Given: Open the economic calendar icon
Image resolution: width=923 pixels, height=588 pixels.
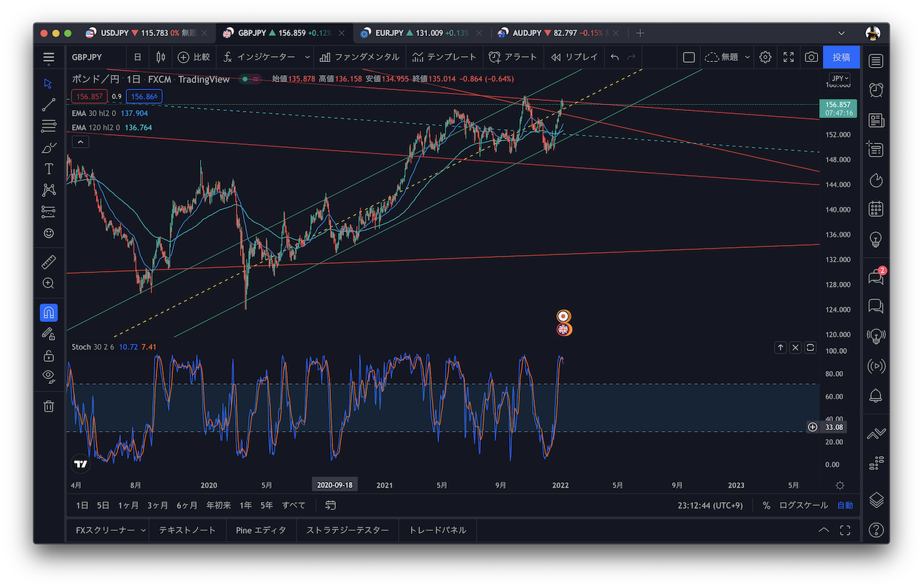Looking at the screenshot, I should (876, 209).
